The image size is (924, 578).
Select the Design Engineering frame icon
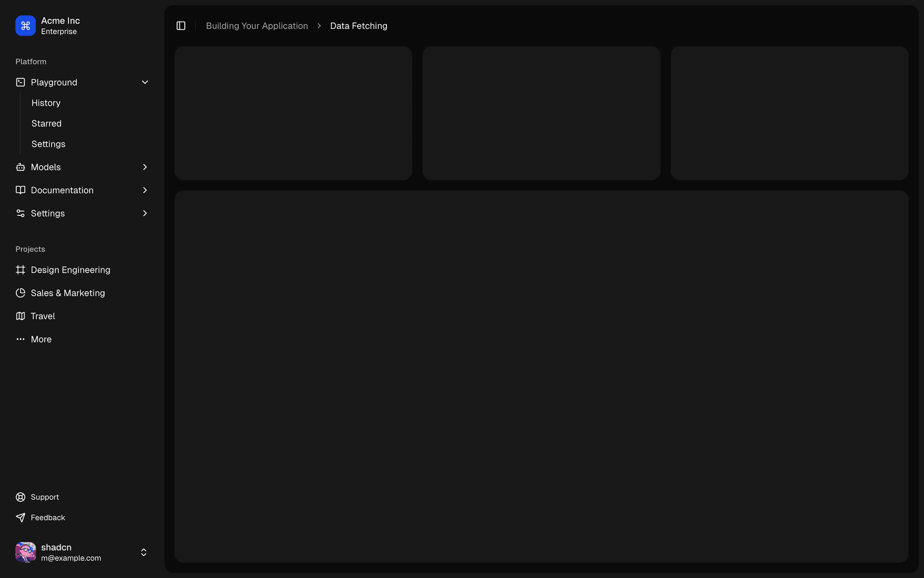coord(20,270)
